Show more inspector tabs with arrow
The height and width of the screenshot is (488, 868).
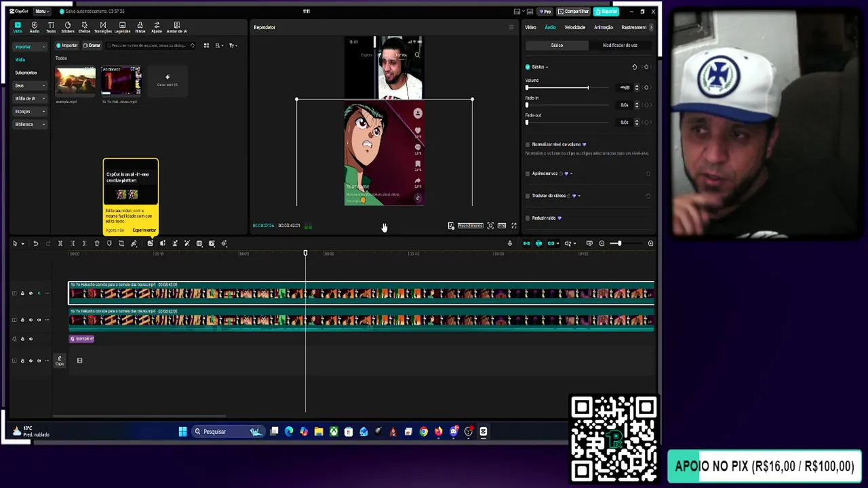click(x=651, y=27)
